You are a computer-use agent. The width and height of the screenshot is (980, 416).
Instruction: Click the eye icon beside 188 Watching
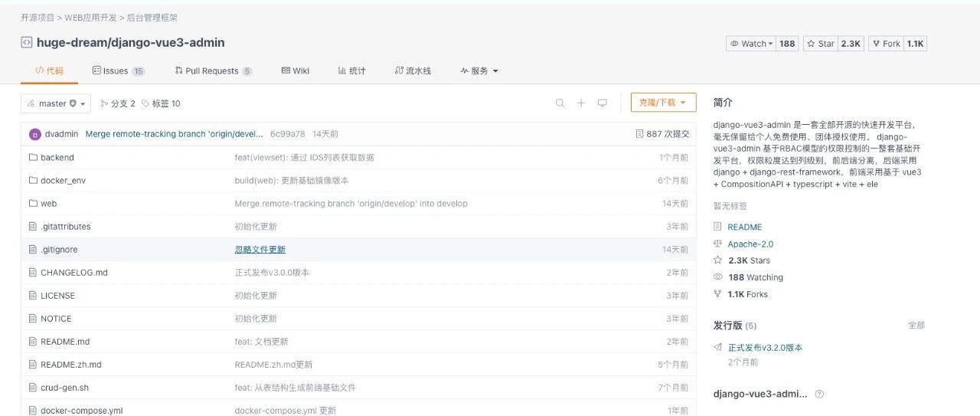coord(717,277)
